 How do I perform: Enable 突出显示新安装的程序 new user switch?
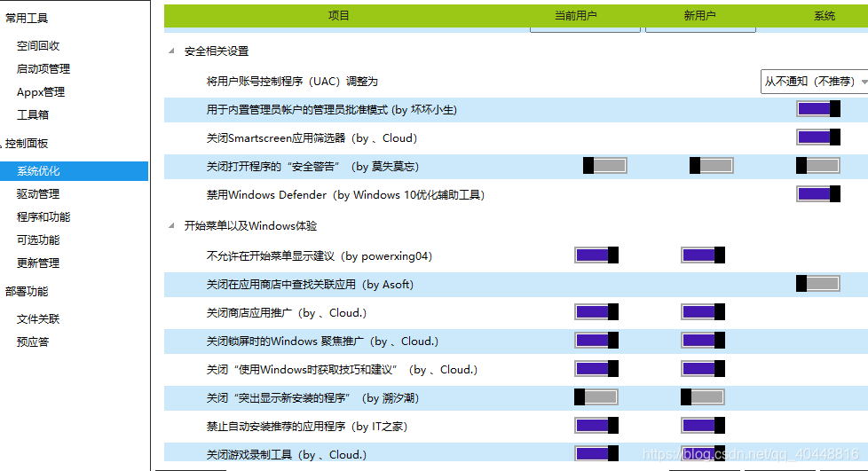pyautogui.click(x=703, y=397)
